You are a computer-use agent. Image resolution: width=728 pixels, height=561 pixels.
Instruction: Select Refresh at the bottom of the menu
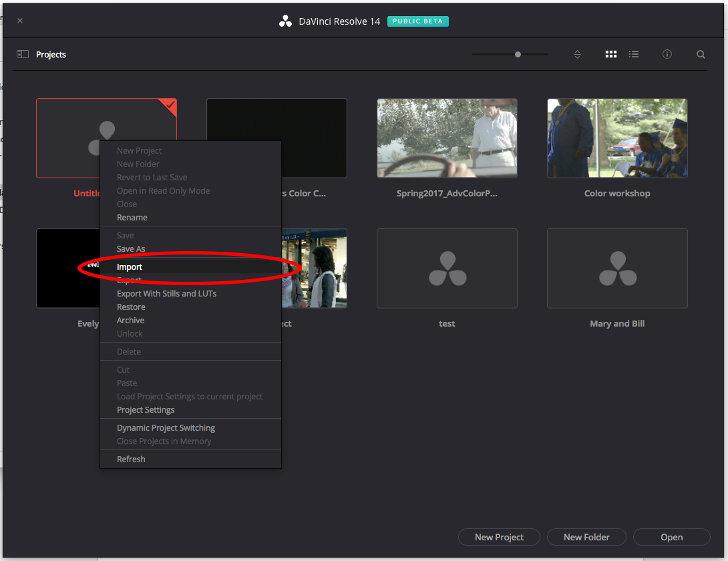click(x=131, y=459)
